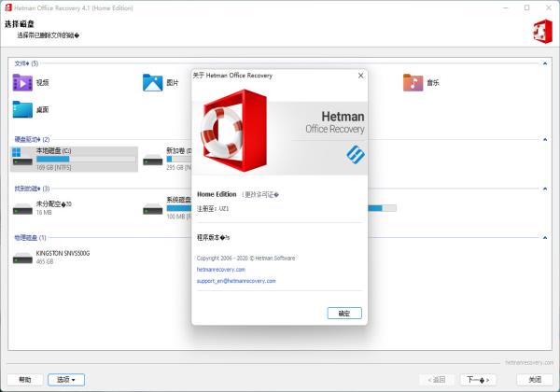Select the 本地磁盘 (C:) drive icon

22,157
